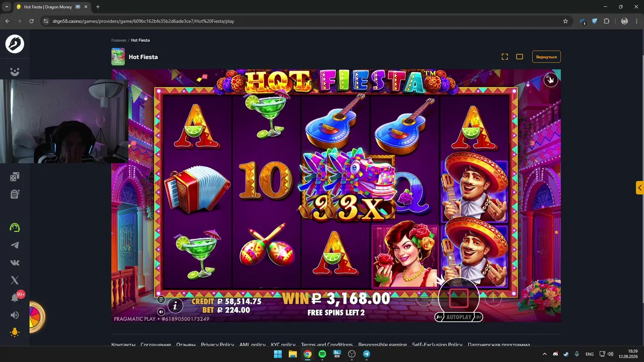This screenshot has height=362, width=644.
Task: Go to Главная breadcrumb
Action: coord(119,40)
